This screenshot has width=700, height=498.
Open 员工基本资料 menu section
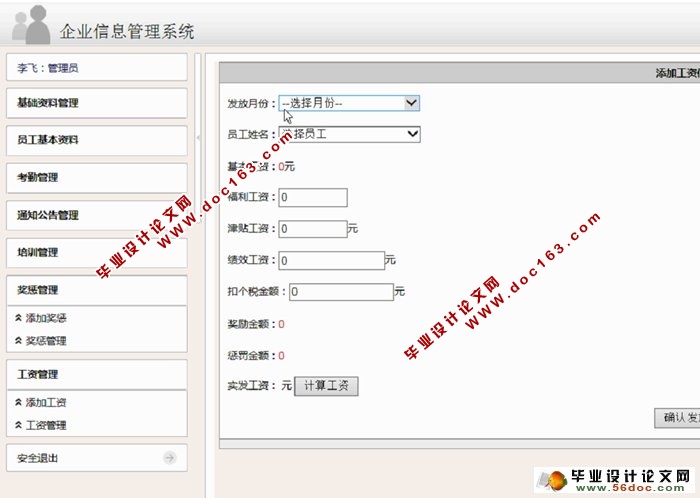coord(97,140)
